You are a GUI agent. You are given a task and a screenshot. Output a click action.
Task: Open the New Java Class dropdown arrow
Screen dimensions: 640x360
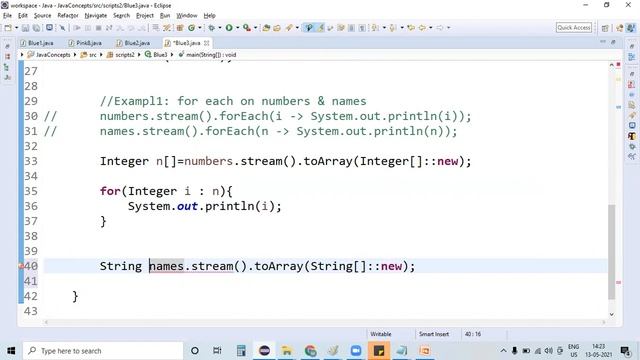[x=200, y=28]
